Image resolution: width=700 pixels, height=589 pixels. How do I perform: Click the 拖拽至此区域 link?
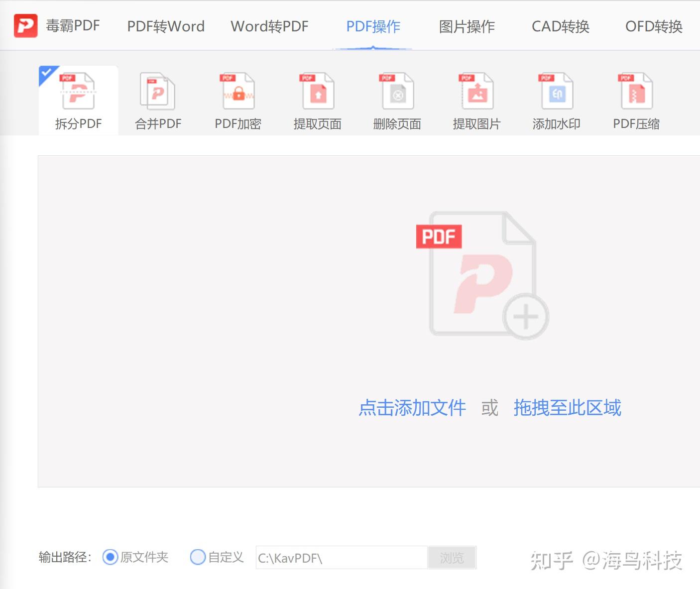pos(568,408)
